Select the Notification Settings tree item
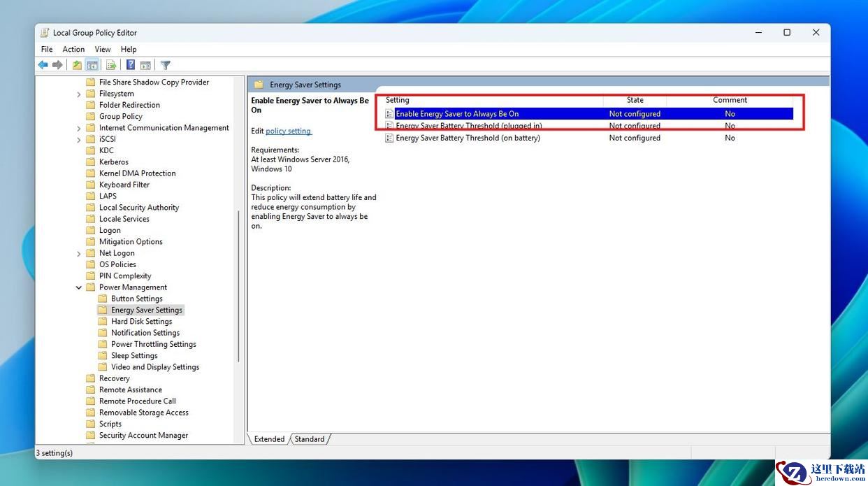Image resolution: width=868 pixels, height=486 pixels. (145, 333)
